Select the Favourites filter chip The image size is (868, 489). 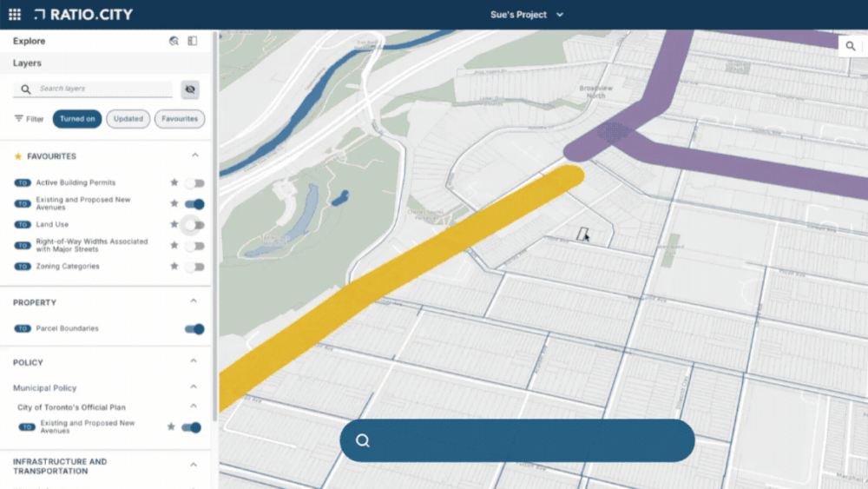pos(180,118)
